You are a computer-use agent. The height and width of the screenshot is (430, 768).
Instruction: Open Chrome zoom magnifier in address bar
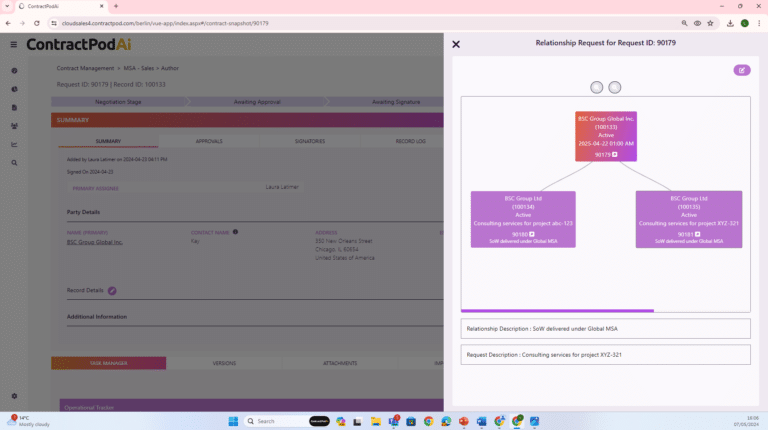point(684,23)
